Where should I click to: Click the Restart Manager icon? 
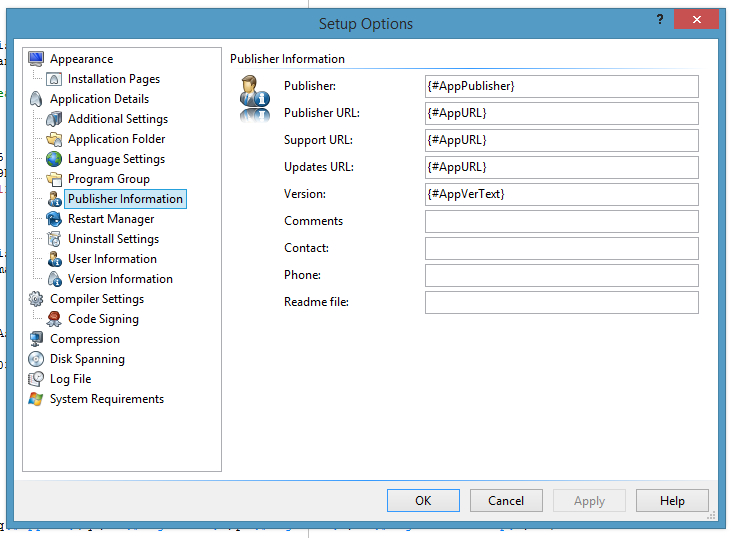54,219
